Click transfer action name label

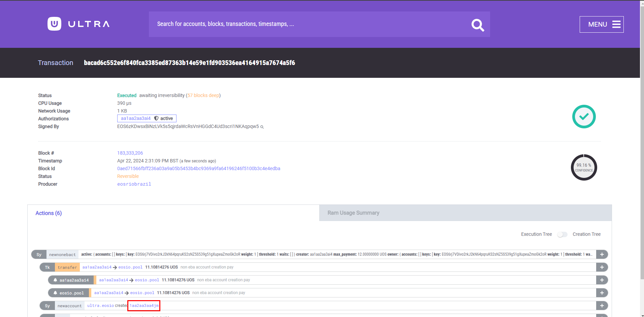pyautogui.click(x=67, y=267)
